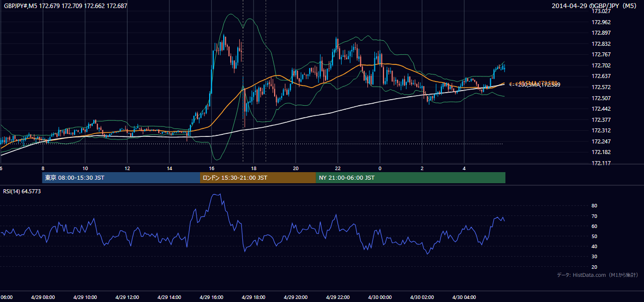Click the RSI scale value 40
This screenshot has width=644, height=302.
click(595, 247)
